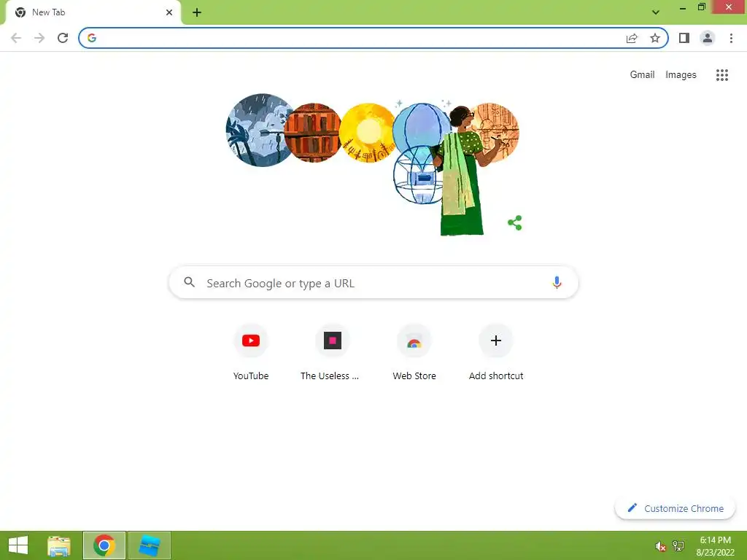Open File Explorer from the taskbar
Viewport: 747px width, 560px height.
(x=59, y=545)
